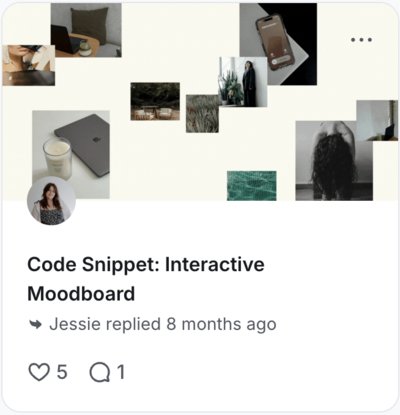Open the post titled Code Snippet: Interactive Moodboard
400x415 pixels.
pyautogui.click(x=146, y=279)
